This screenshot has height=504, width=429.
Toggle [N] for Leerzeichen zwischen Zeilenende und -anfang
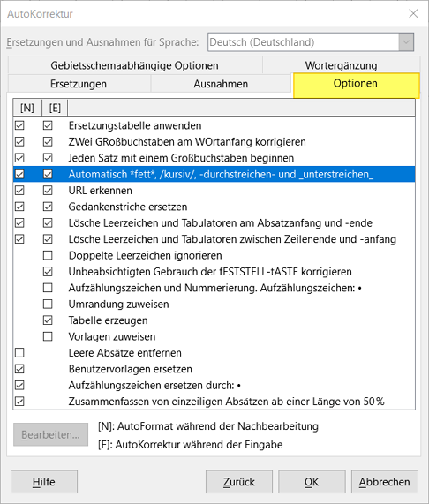pyautogui.click(x=19, y=239)
